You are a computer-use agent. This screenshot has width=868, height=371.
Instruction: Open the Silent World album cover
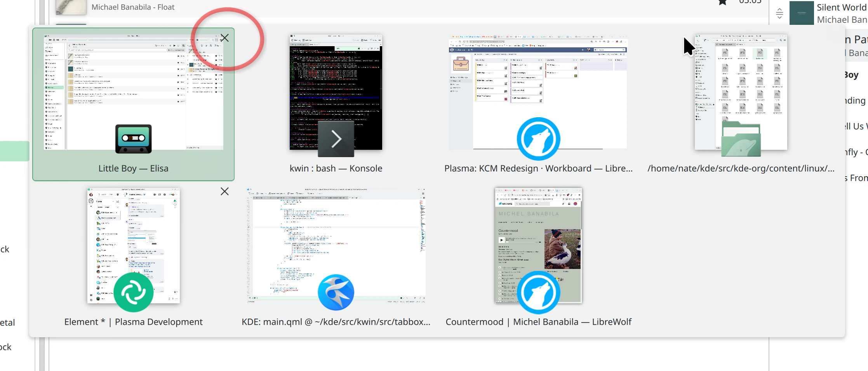pyautogui.click(x=802, y=13)
